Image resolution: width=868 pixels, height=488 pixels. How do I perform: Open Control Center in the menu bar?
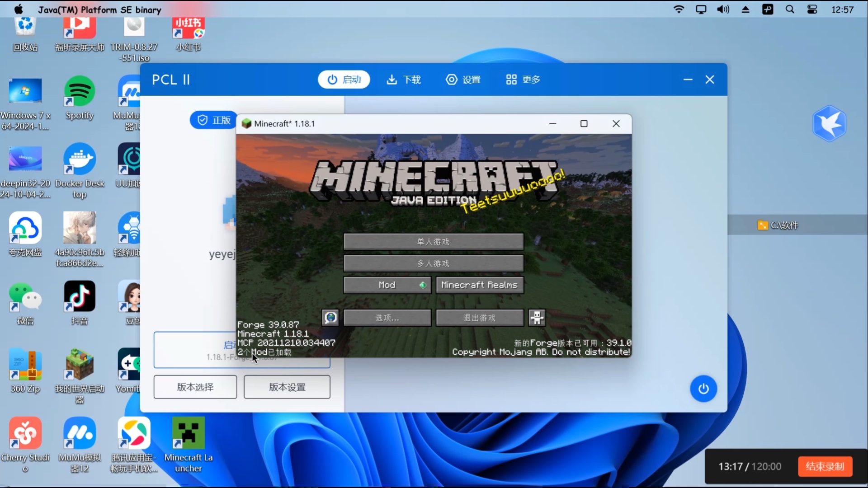click(x=812, y=9)
